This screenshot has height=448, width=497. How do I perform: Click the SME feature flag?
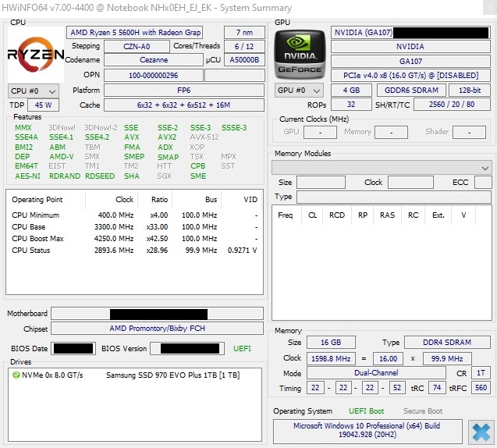coord(198,176)
